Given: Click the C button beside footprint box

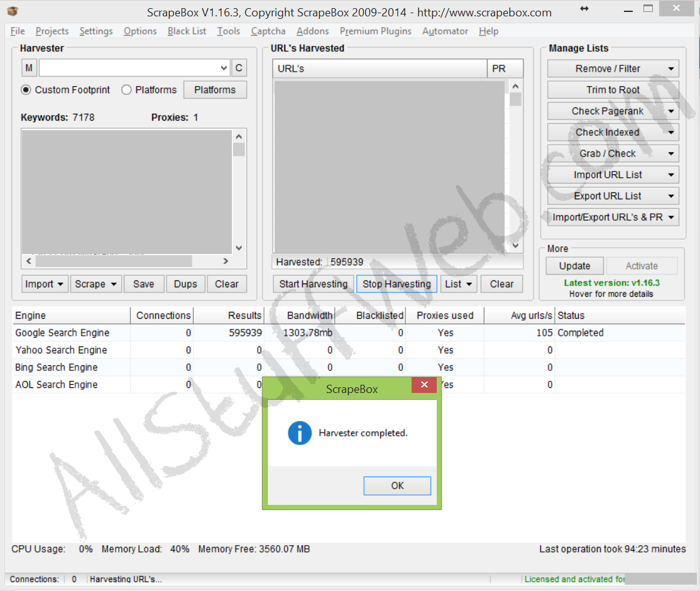Looking at the screenshot, I should point(239,68).
